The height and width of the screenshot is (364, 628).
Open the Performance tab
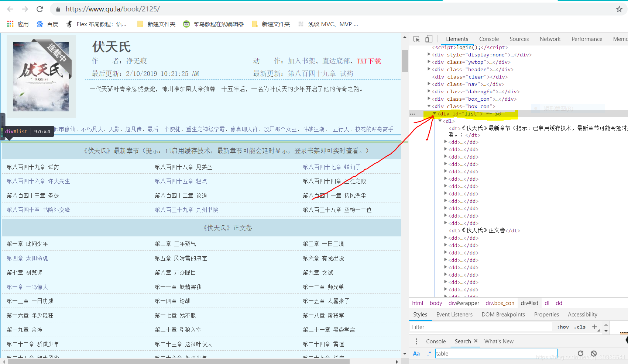pyautogui.click(x=587, y=39)
